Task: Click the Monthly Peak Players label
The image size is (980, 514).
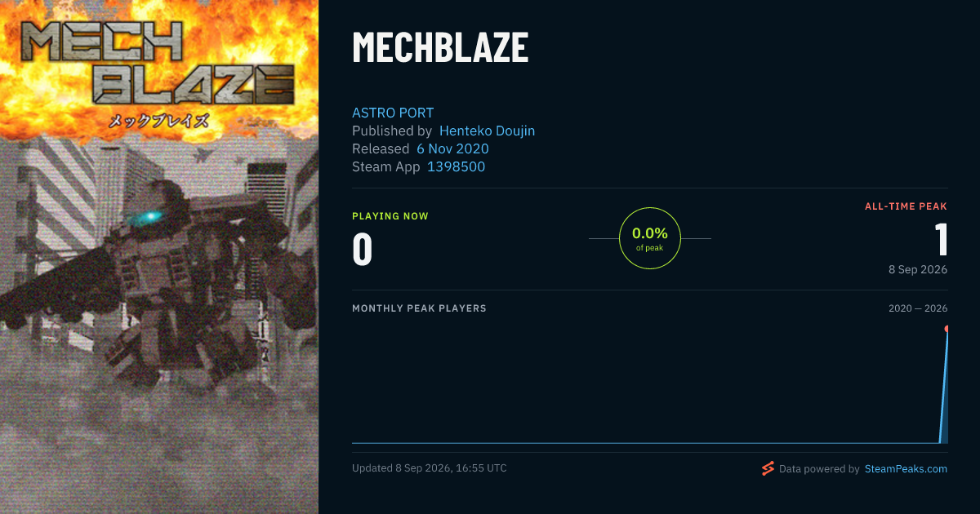Action: point(419,308)
